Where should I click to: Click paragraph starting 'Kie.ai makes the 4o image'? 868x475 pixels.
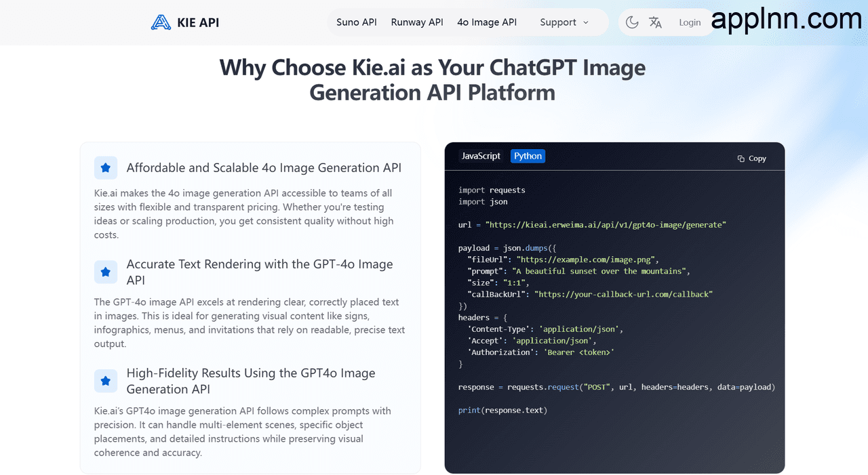tap(244, 214)
